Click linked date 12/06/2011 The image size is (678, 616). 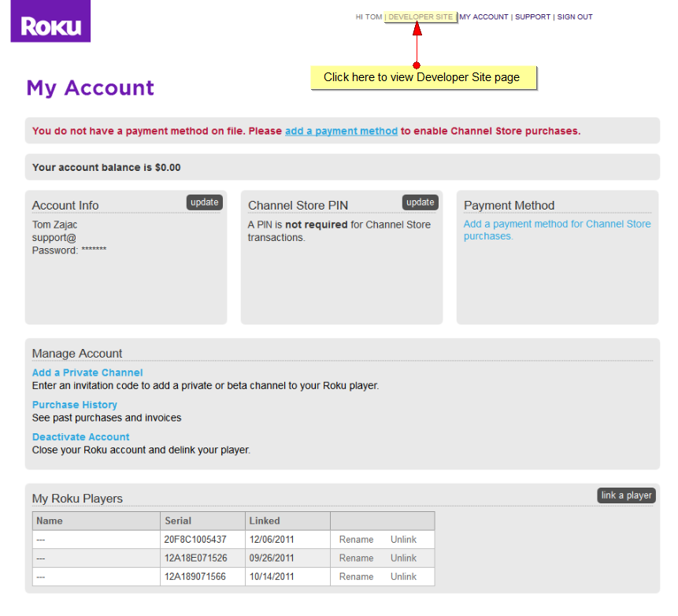click(x=272, y=540)
